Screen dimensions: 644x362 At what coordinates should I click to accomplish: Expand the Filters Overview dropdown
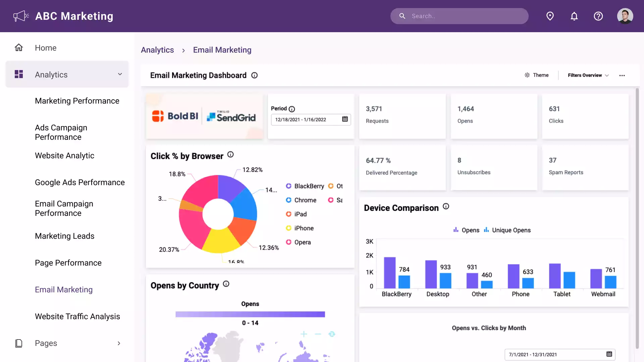(588, 75)
